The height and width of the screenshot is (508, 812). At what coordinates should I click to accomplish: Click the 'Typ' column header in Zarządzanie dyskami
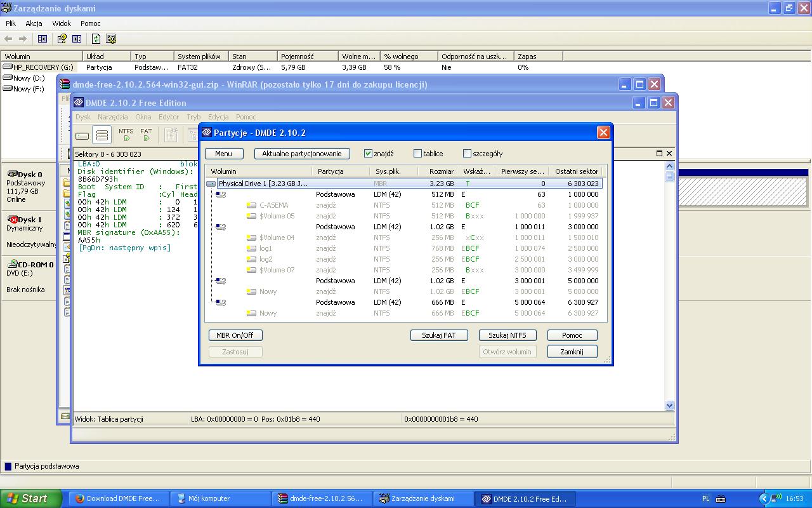pyautogui.click(x=153, y=57)
